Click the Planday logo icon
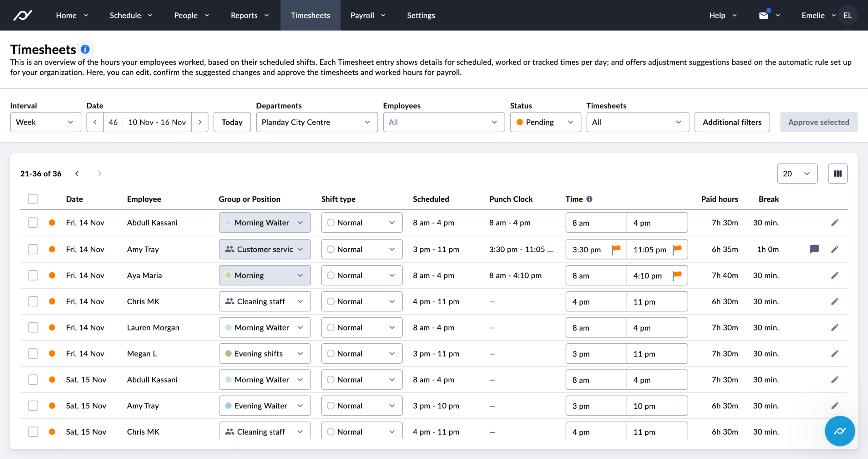Screen dimensions: 868x459 coord(22,15)
